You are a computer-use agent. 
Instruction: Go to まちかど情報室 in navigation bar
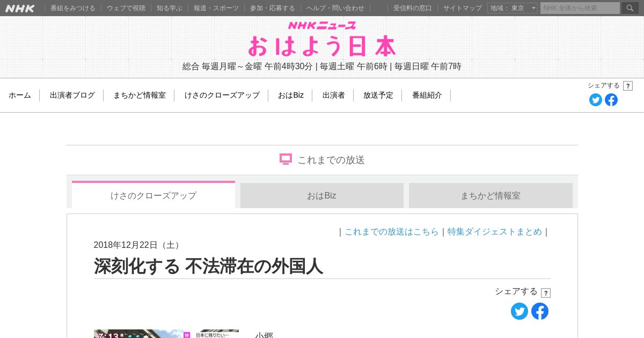tap(140, 95)
